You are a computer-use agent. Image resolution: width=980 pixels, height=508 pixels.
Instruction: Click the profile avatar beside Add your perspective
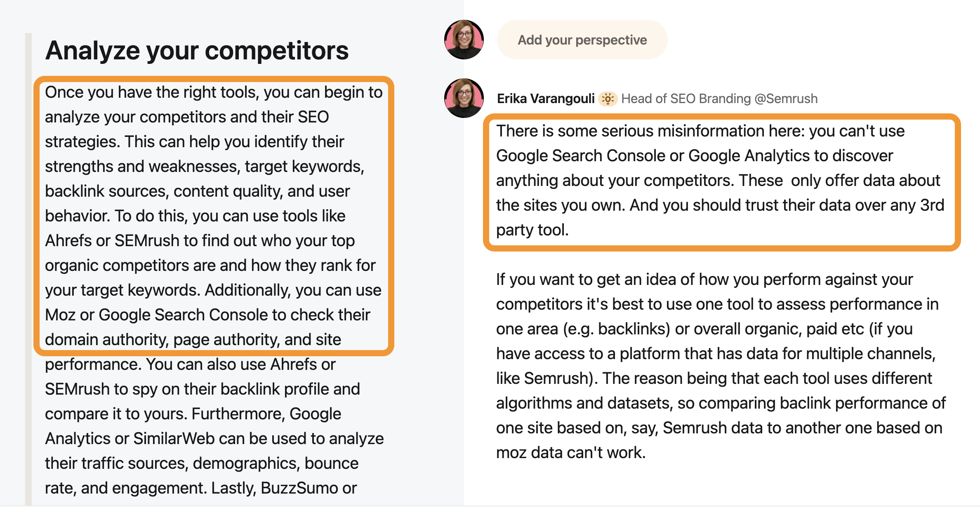[x=464, y=40]
